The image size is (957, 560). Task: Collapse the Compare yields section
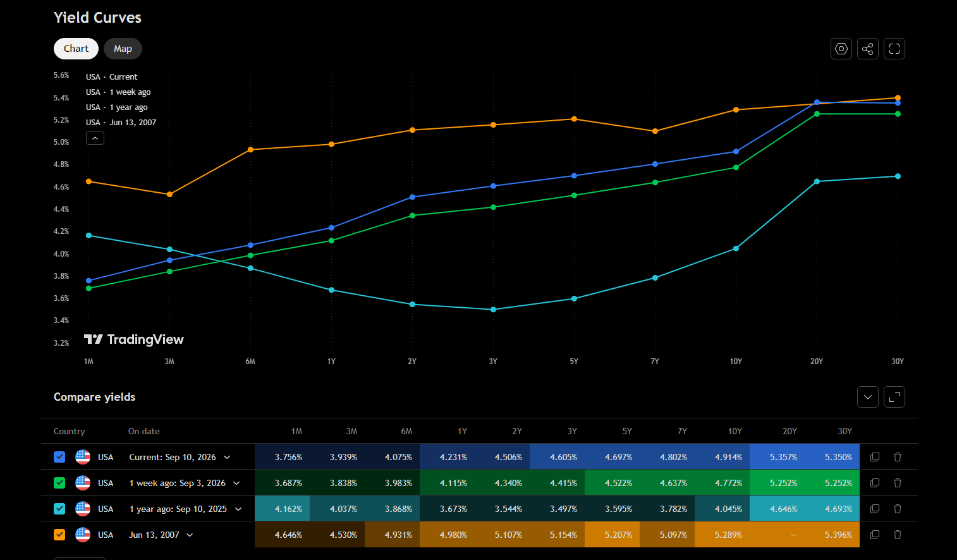(868, 397)
